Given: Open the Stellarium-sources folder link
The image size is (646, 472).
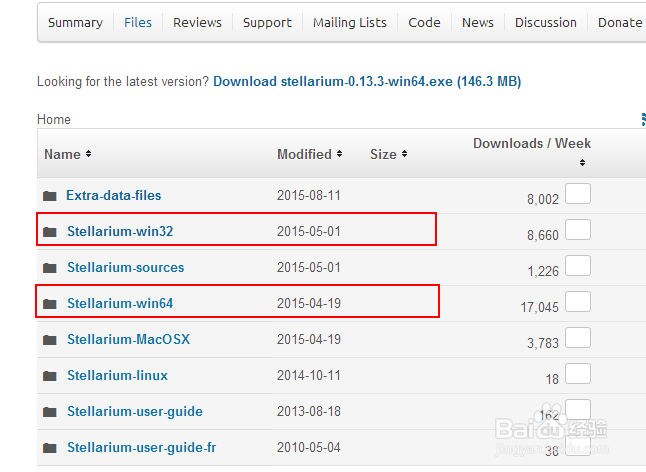Looking at the screenshot, I should 126,267.
